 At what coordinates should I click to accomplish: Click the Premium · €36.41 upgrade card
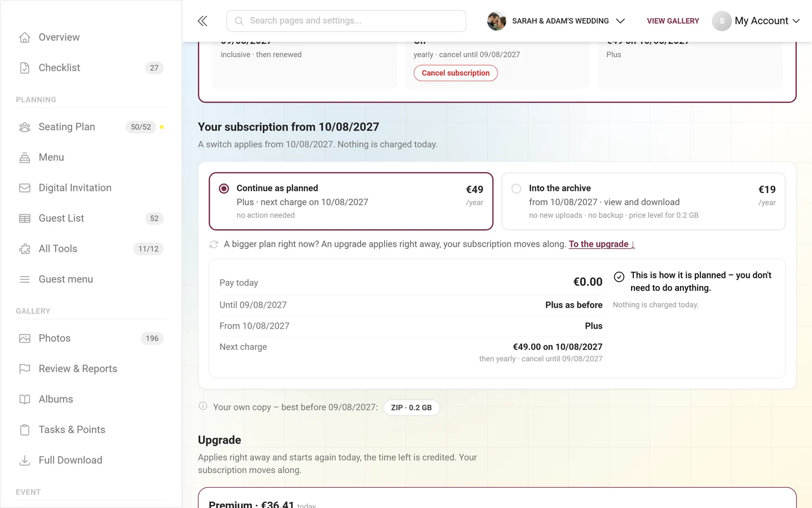497,498
